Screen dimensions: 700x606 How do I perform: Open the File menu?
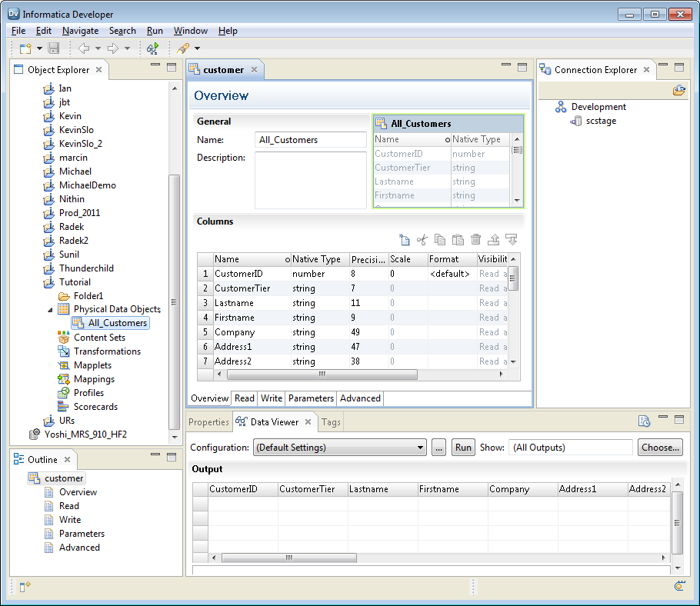coord(18,31)
